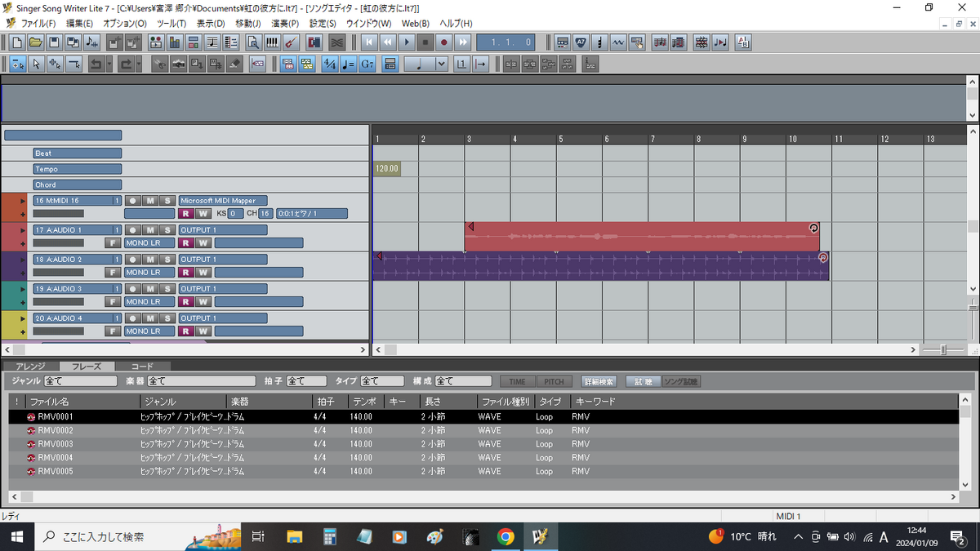Open the ファイル(F) menu

[x=38, y=24]
